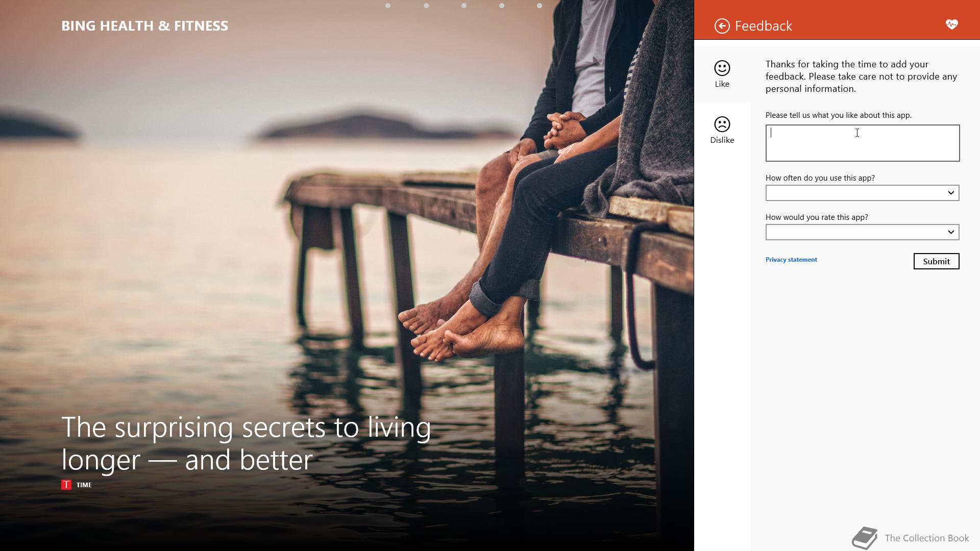
Task: Open the 'secrets to living longer' headline article
Action: (246, 443)
